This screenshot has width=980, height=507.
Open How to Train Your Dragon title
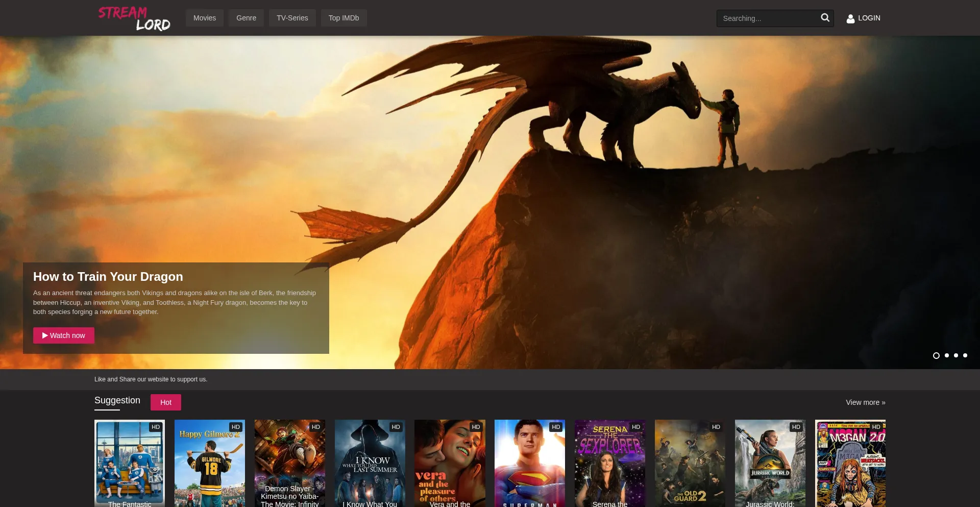(108, 276)
